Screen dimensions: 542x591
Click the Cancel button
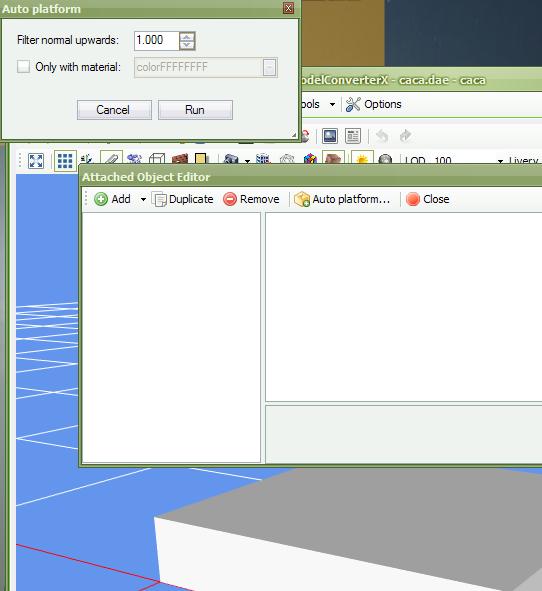click(114, 110)
